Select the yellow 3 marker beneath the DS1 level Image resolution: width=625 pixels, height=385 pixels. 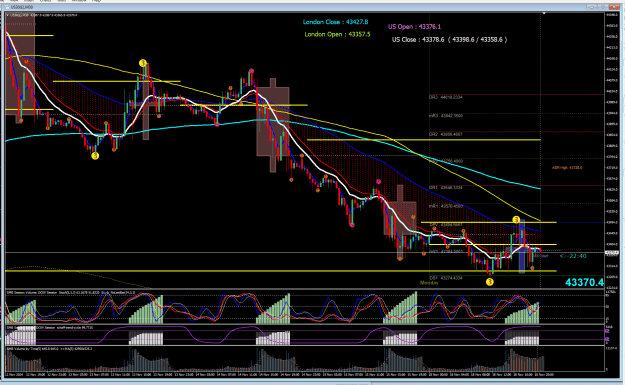490,282
